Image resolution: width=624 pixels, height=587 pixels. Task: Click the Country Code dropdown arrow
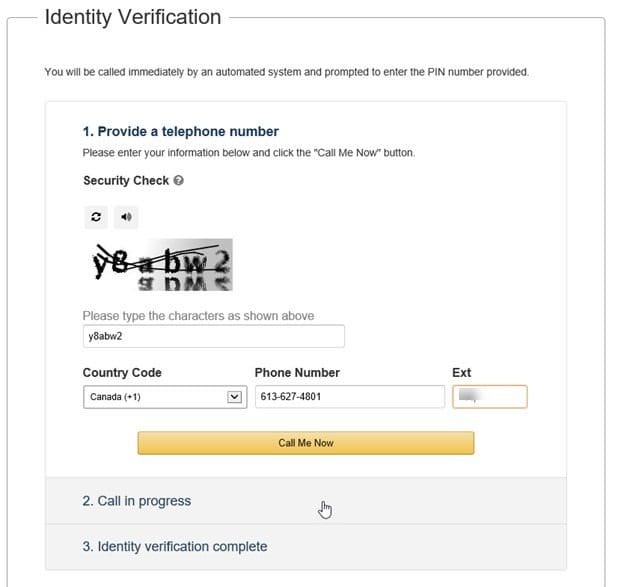pyautogui.click(x=234, y=397)
